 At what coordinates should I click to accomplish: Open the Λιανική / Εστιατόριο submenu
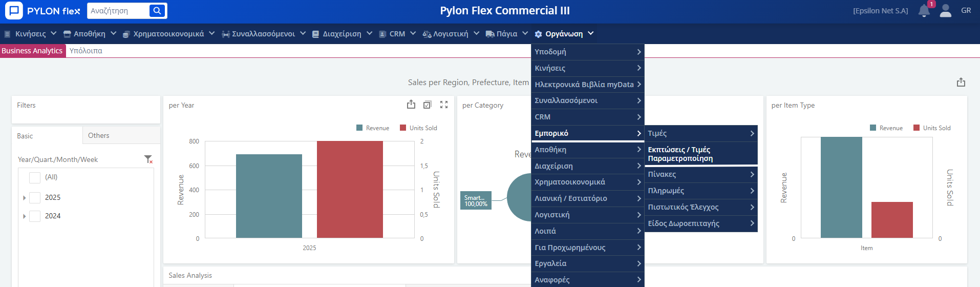pyautogui.click(x=588, y=198)
